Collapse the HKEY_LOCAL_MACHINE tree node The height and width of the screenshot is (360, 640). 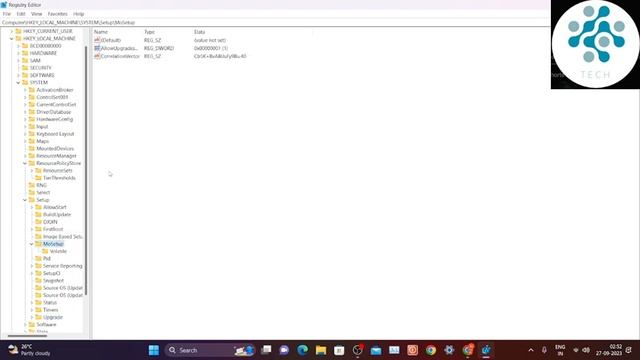[12, 38]
